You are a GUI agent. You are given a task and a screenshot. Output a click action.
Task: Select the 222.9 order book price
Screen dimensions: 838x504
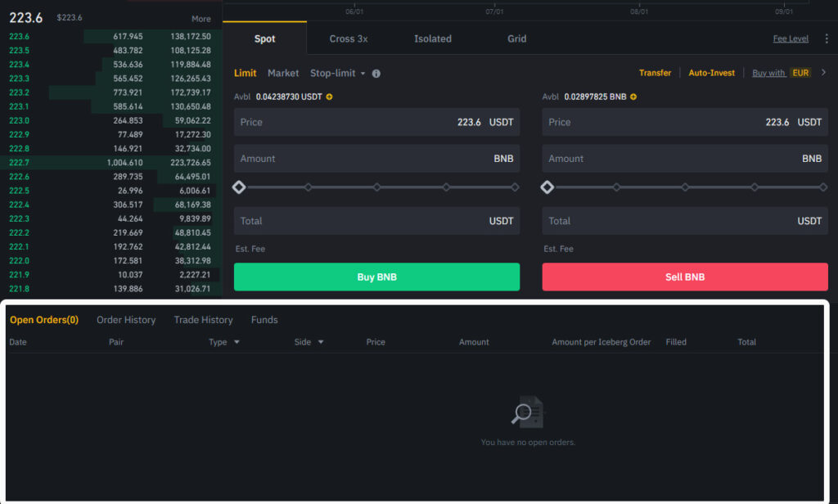click(20, 134)
